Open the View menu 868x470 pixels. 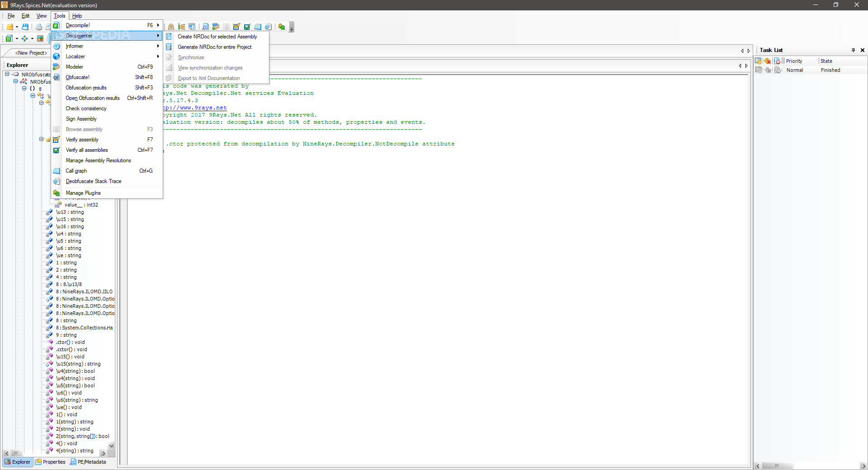42,16
